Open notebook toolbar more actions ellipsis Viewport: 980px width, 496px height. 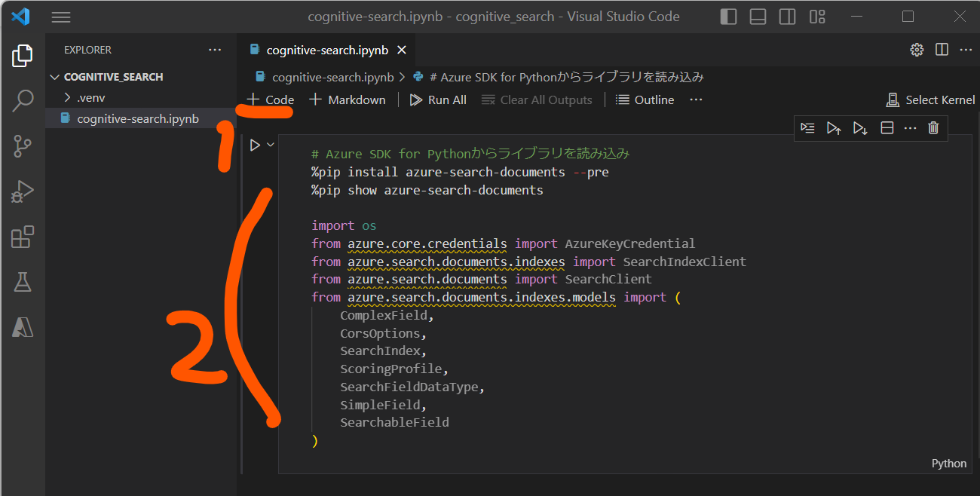coord(696,100)
